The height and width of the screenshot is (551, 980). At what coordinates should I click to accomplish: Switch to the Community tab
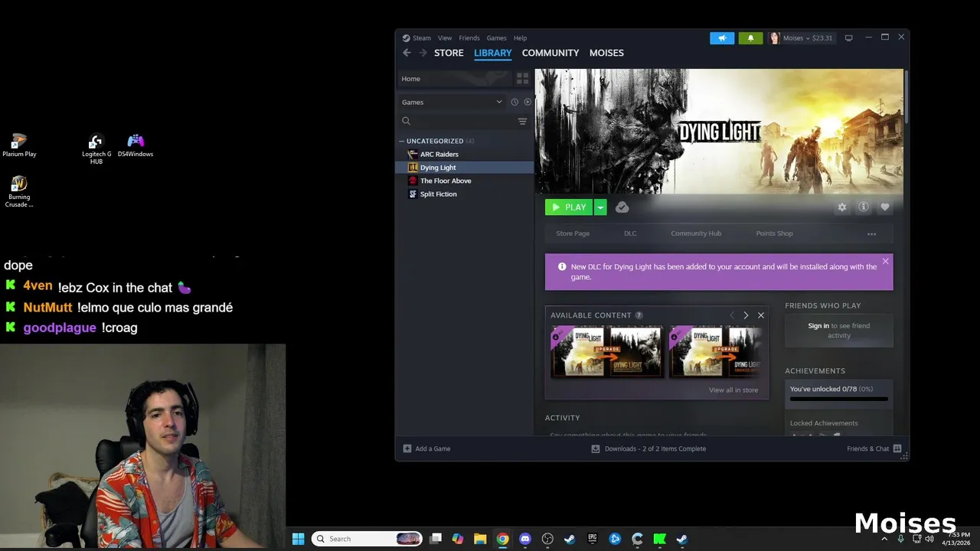[x=550, y=53]
